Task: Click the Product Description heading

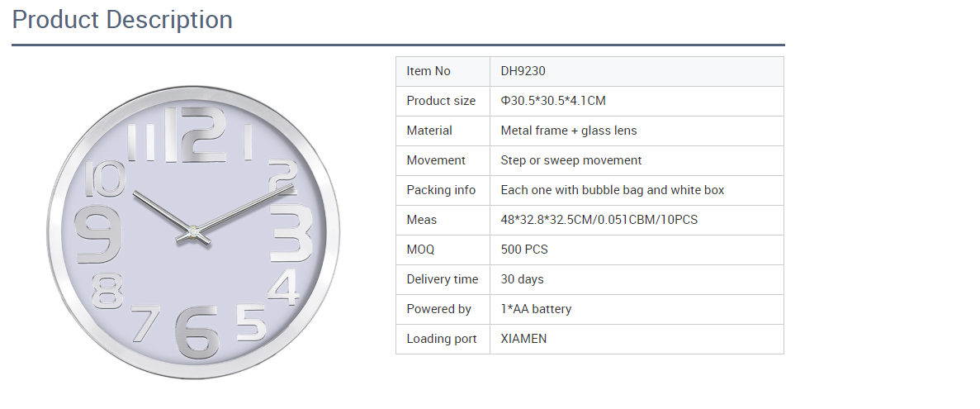Action: (x=122, y=20)
